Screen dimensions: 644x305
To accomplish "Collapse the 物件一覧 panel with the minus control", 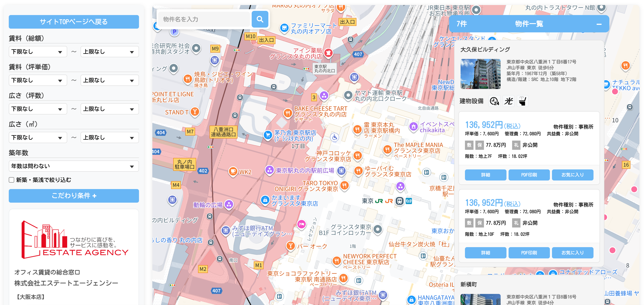I will click(599, 24).
